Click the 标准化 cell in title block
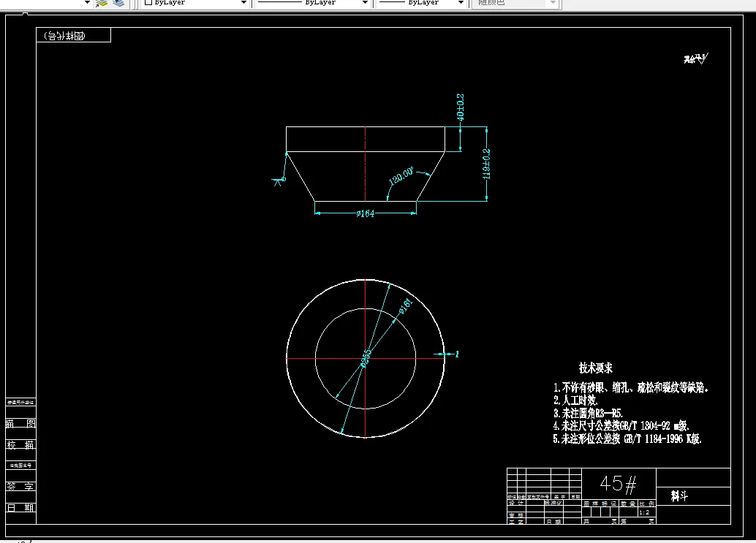The image size is (756, 543). pos(553,503)
